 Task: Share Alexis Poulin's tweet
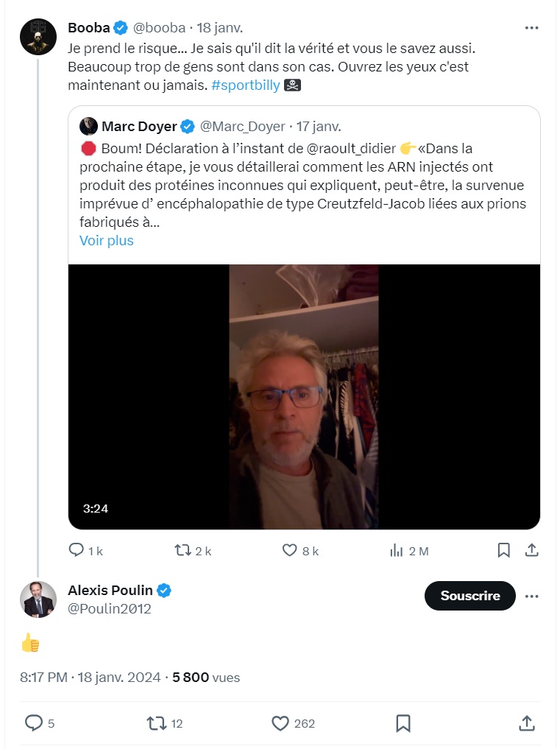pyautogui.click(x=527, y=723)
